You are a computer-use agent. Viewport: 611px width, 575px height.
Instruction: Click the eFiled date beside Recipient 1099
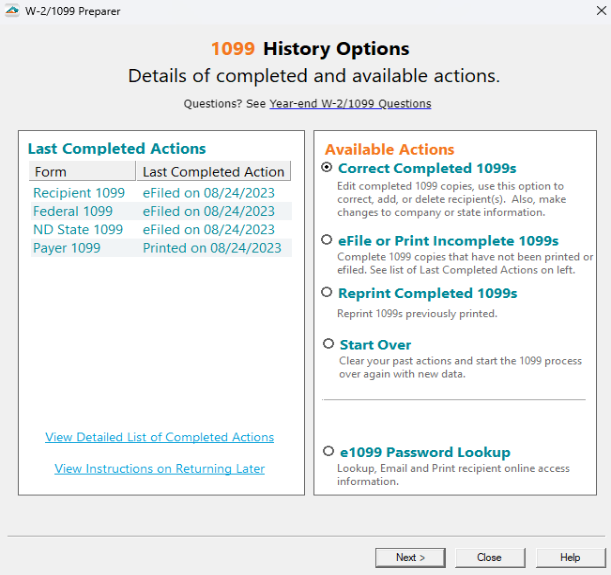click(208, 193)
